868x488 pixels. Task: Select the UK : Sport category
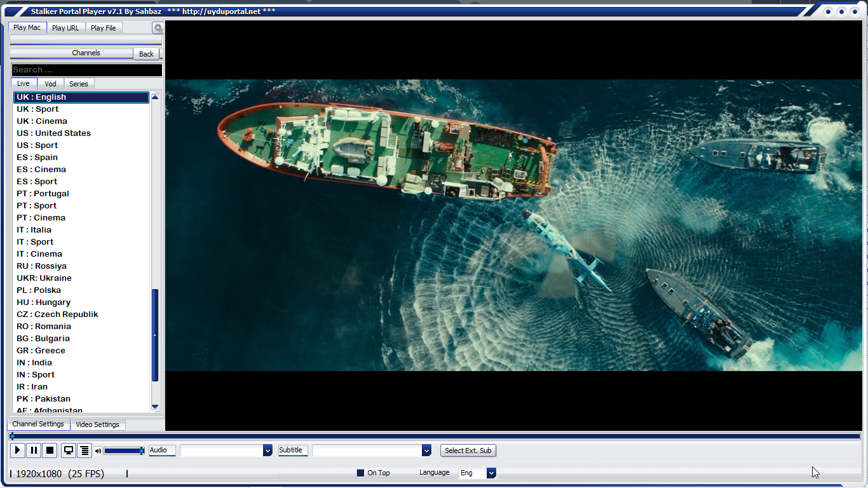(81, 109)
